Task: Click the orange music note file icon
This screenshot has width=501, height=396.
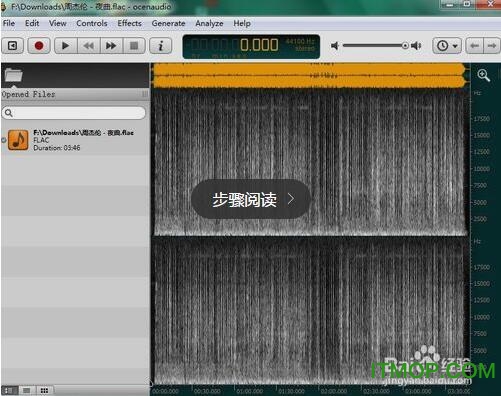Action: click(18, 140)
